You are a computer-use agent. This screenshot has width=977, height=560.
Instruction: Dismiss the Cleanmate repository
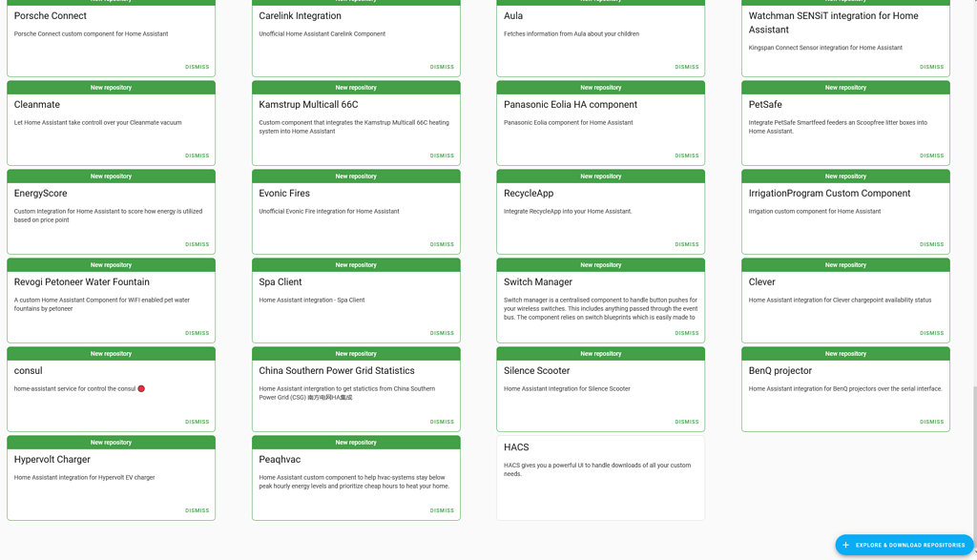coord(197,156)
